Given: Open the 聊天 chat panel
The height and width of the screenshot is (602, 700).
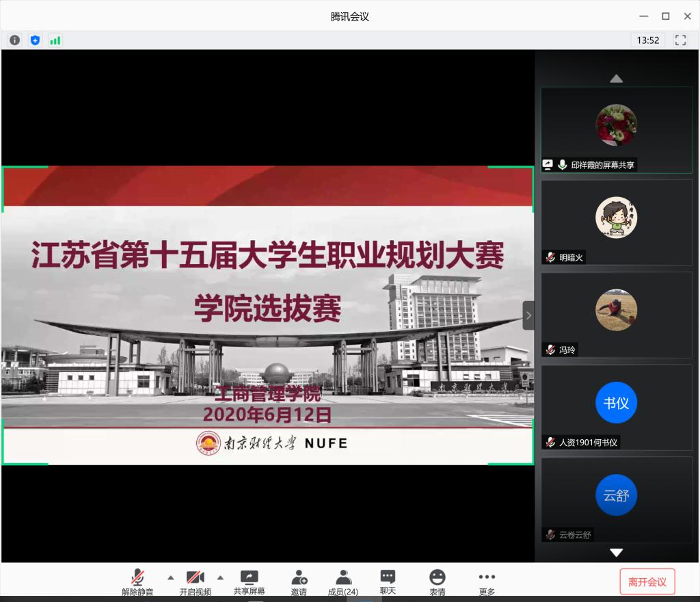Looking at the screenshot, I should point(388,581).
